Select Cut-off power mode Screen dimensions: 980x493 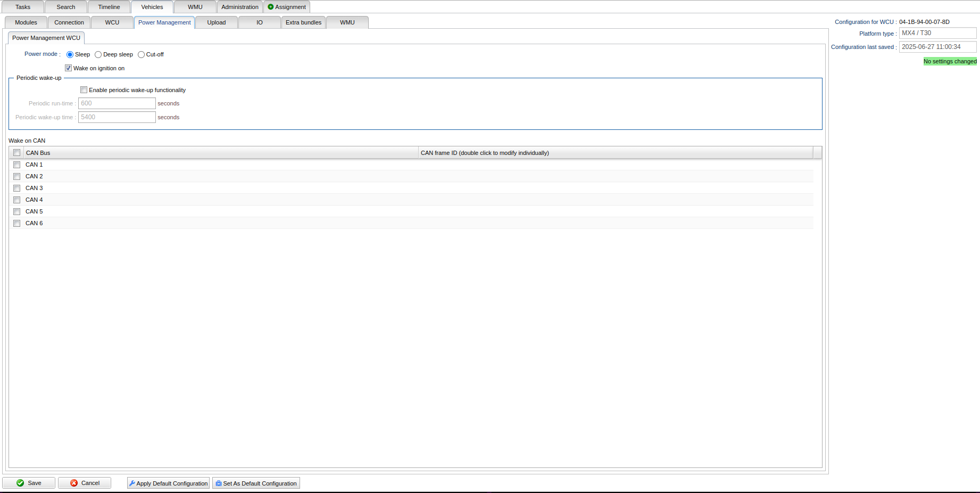coord(141,55)
